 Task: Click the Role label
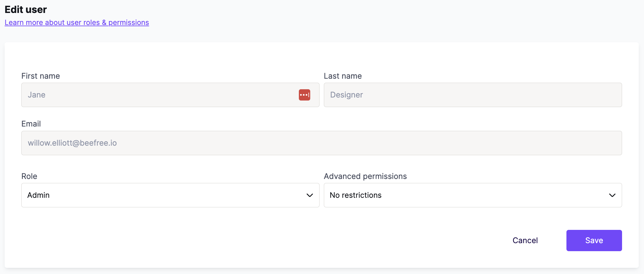point(29,176)
